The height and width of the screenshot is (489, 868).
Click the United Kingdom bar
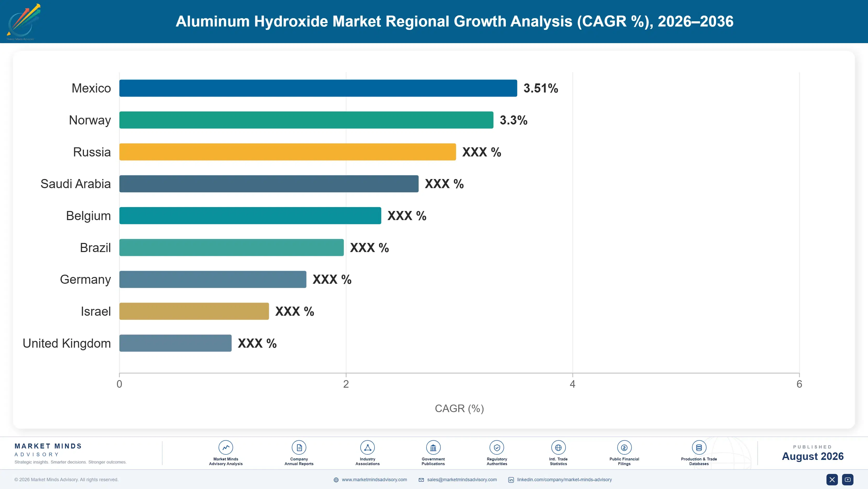point(175,343)
